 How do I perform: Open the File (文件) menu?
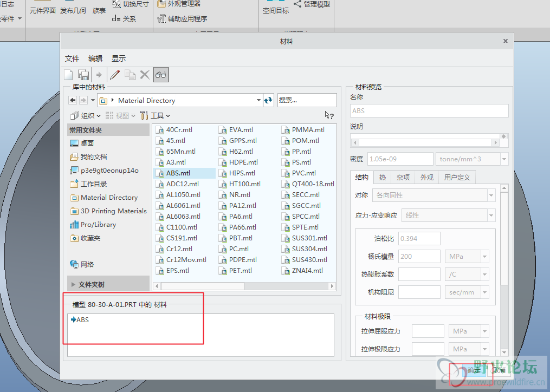click(x=72, y=58)
